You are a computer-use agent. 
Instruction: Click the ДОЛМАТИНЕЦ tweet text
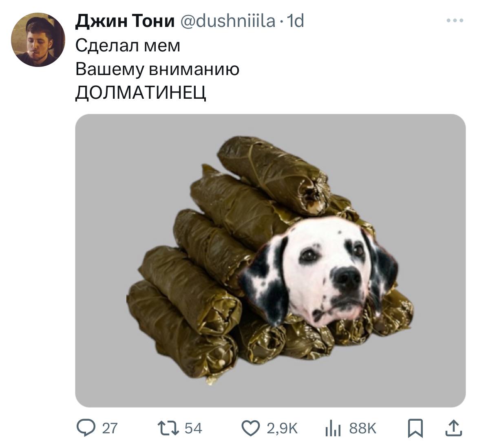pos(141,92)
